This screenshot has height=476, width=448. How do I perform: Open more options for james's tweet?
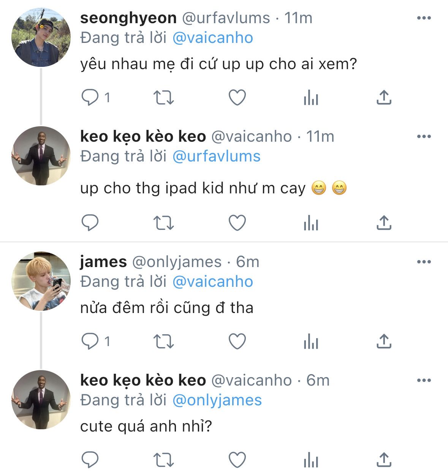click(x=424, y=262)
